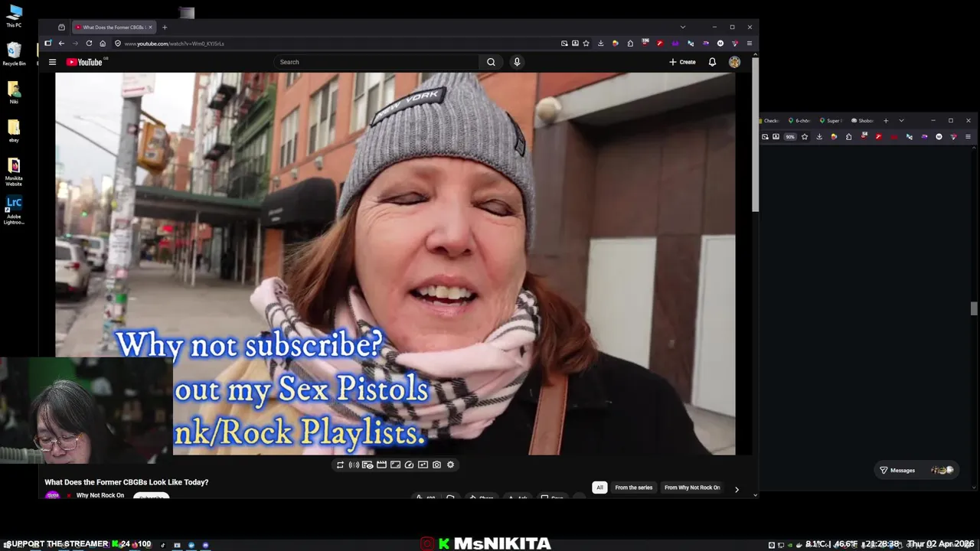Open YouTube notifications bell
The image size is (980, 551).
712,62
